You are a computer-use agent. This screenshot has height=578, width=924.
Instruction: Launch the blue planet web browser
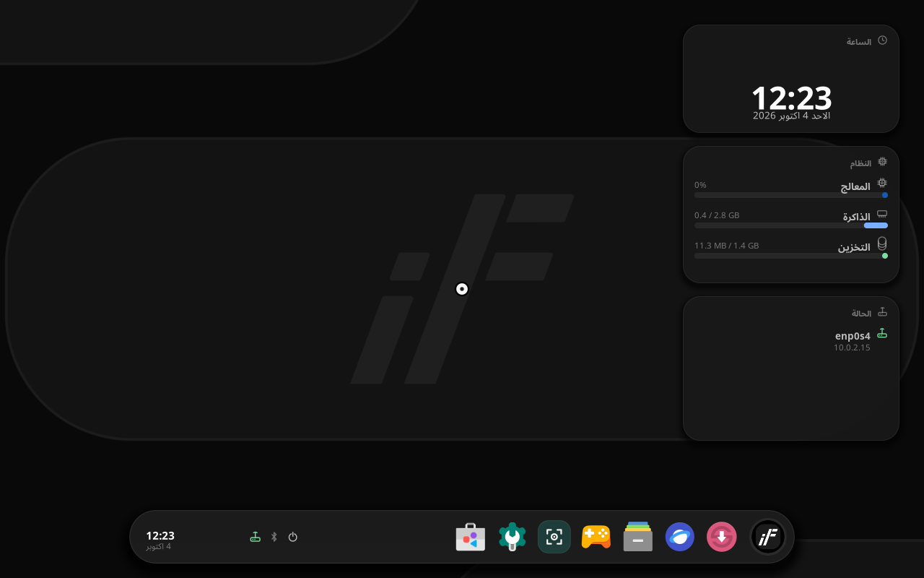pyautogui.click(x=680, y=537)
